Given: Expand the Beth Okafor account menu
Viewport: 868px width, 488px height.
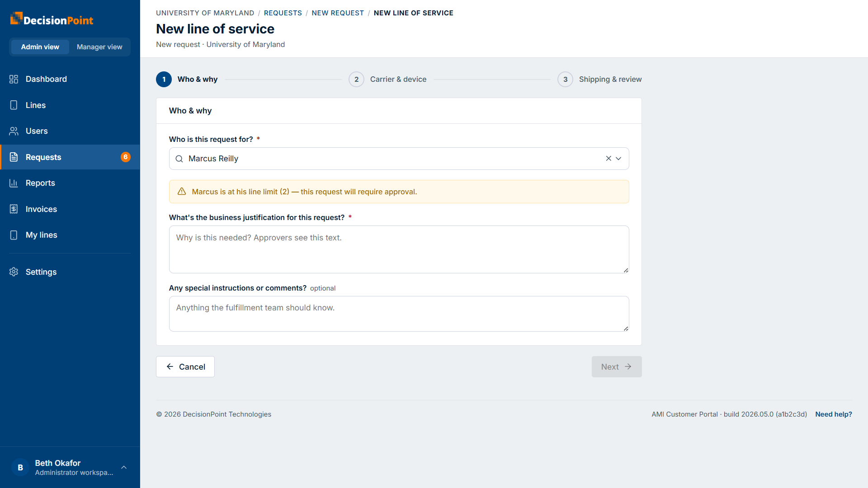Looking at the screenshot, I should tap(124, 467).
